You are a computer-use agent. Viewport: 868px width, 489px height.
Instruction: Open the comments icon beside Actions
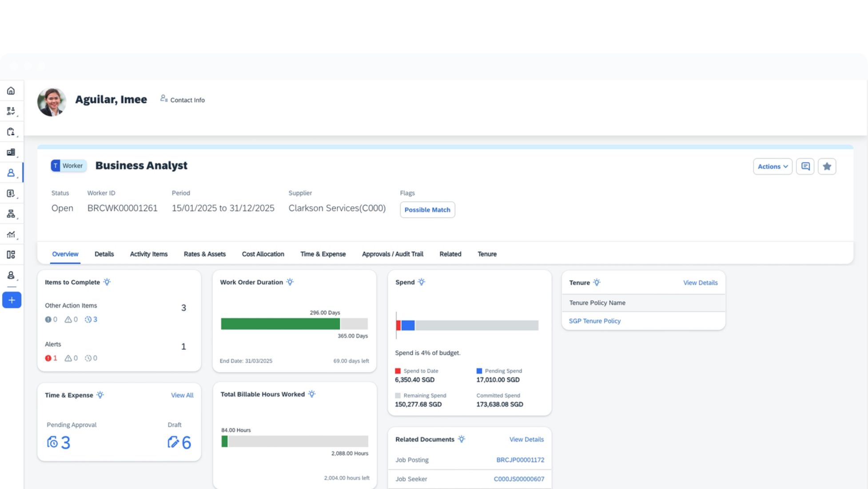click(x=805, y=166)
